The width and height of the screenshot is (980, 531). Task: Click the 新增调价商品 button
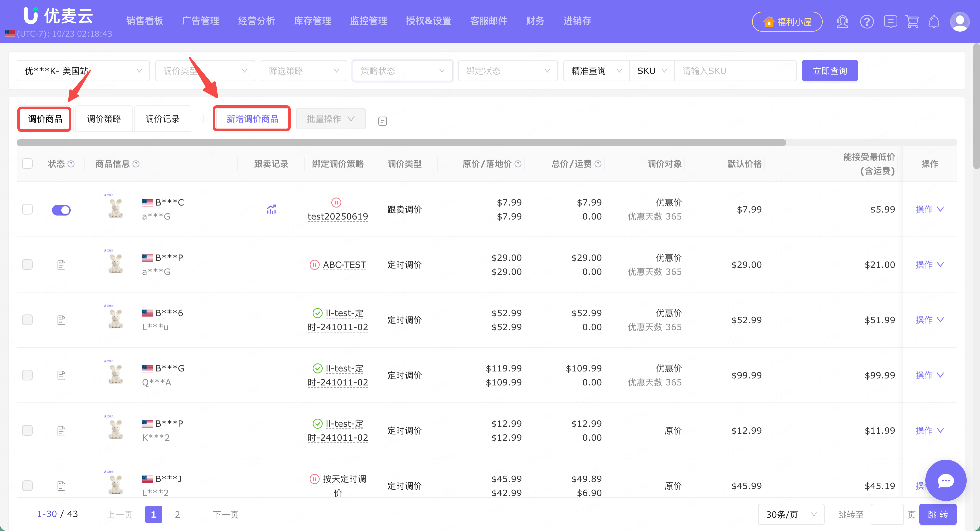coord(252,119)
